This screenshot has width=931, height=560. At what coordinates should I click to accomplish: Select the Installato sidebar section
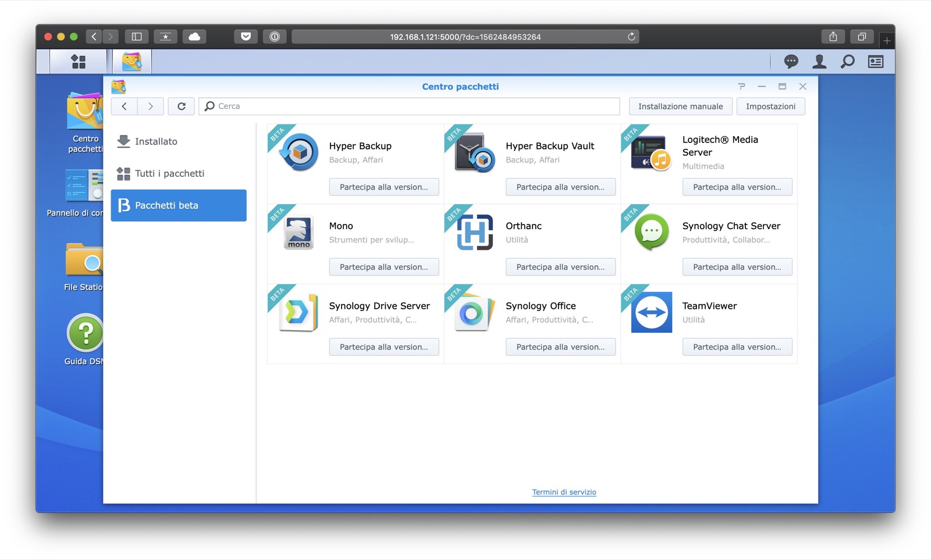point(156,141)
